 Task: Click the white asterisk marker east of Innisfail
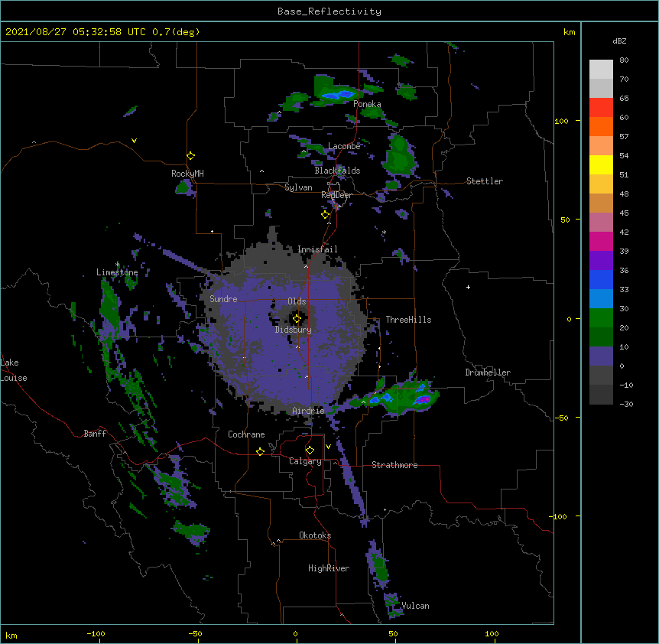(384, 233)
